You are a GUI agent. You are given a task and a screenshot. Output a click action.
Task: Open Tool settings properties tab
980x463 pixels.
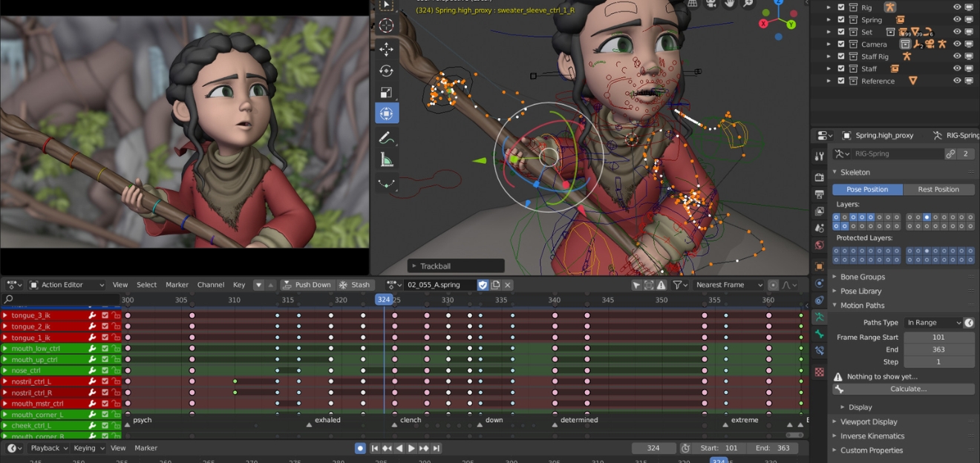point(820,157)
